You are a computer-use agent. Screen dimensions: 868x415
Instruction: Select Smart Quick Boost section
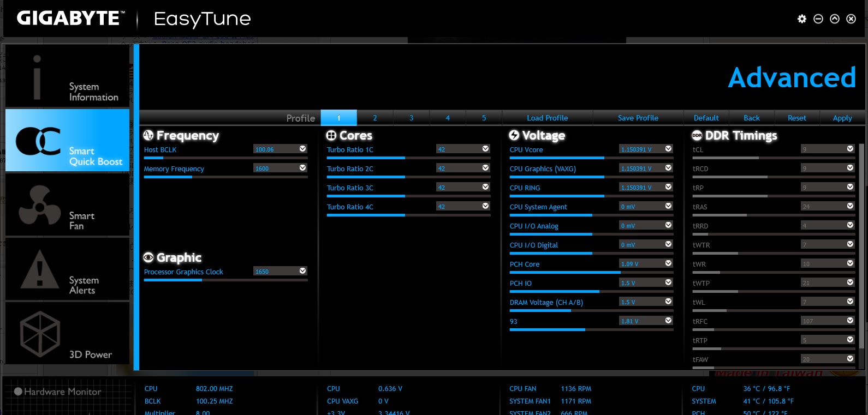coord(67,140)
